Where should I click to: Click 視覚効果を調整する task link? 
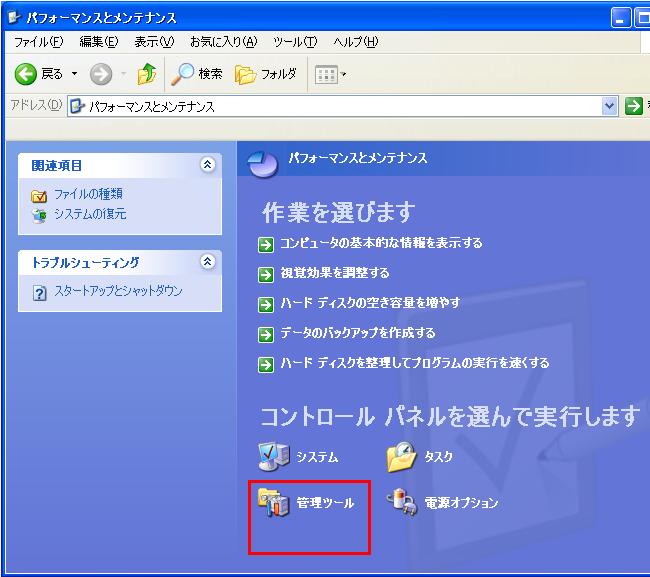point(335,273)
